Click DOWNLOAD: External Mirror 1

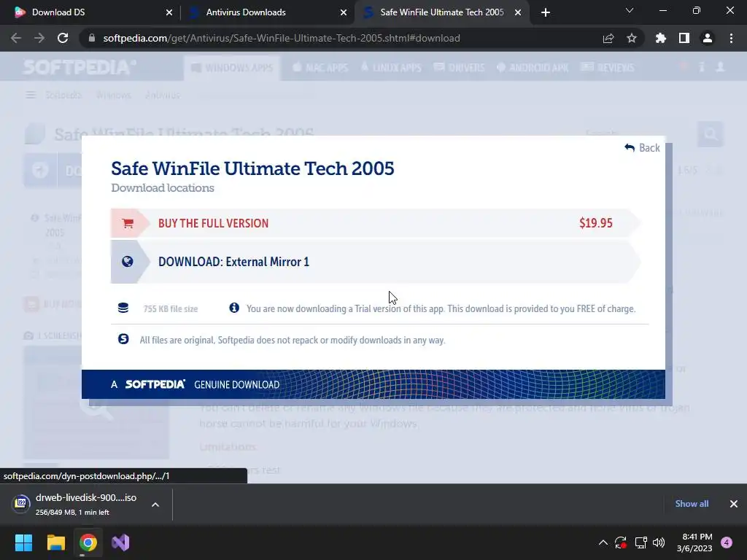tap(376, 262)
